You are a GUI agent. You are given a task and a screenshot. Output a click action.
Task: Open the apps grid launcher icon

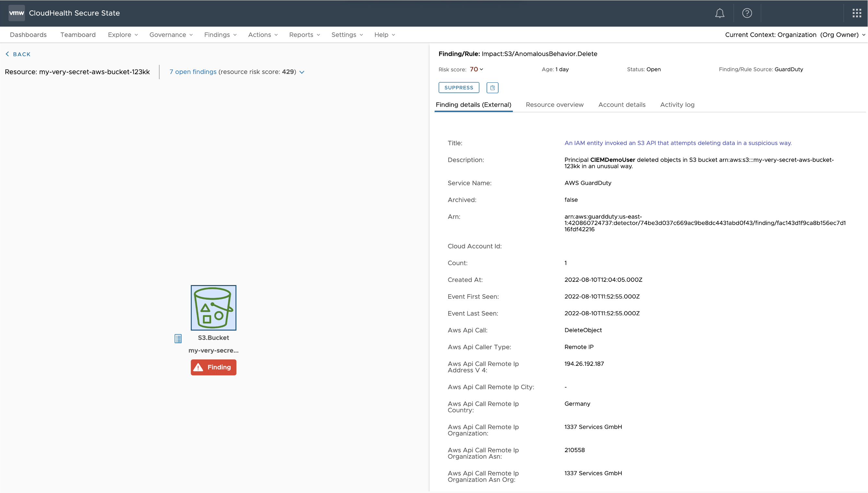tap(857, 13)
